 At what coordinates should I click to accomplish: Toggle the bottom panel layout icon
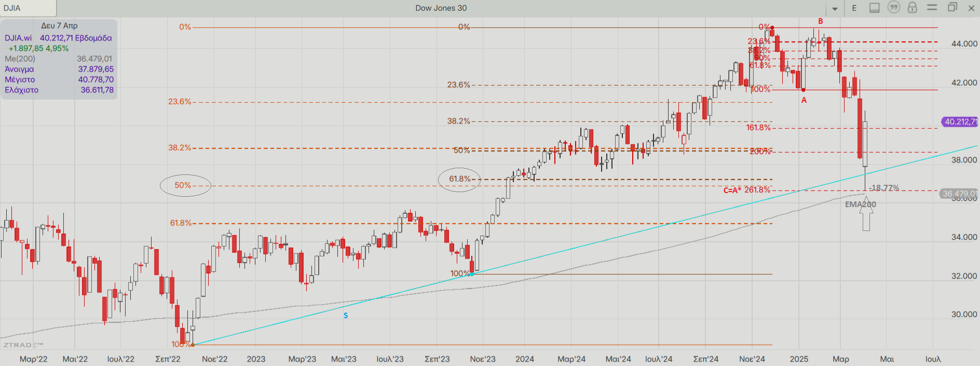[x=875, y=8]
